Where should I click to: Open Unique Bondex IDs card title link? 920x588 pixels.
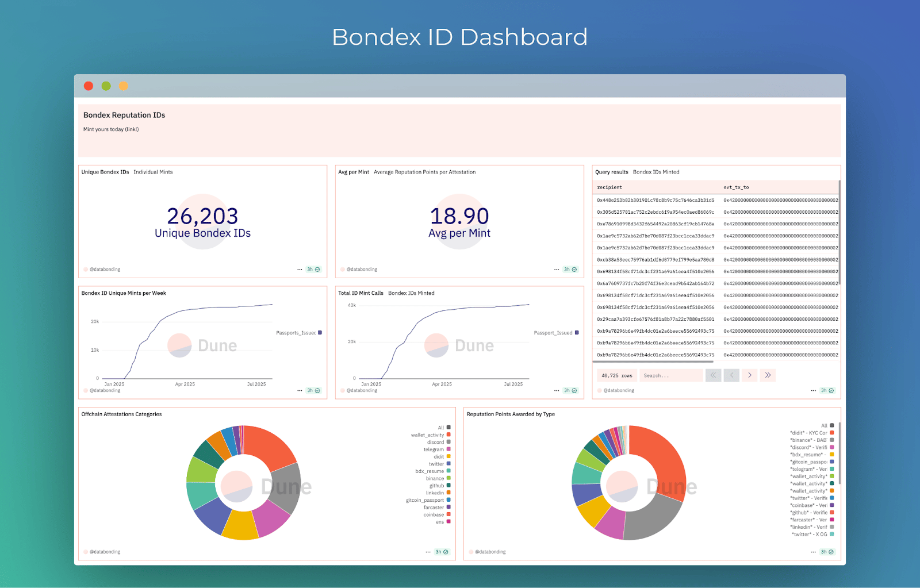[105, 172]
